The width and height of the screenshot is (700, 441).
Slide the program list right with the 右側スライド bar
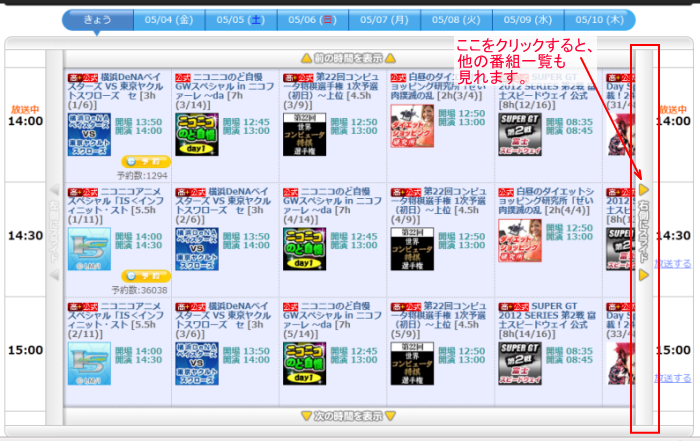click(645, 236)
